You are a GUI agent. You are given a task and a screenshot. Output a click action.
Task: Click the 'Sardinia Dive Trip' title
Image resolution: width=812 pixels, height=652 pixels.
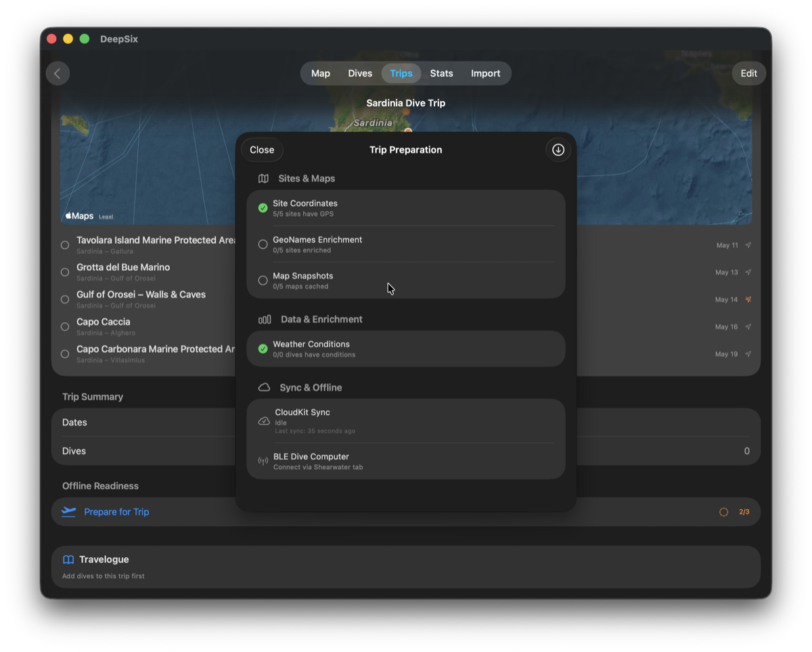coord(406,103)
